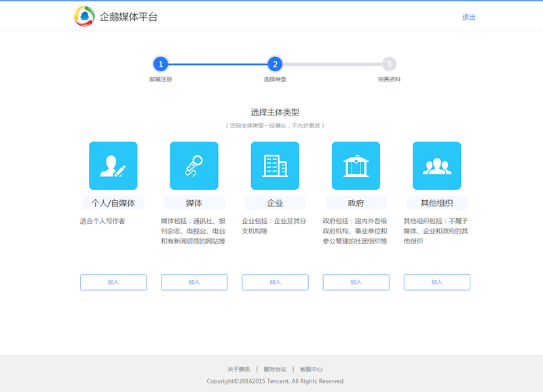Click the grey step 3 circle icon
This screenshot has width=543, height=392.
pyautogui.click(x=389, y=65)
